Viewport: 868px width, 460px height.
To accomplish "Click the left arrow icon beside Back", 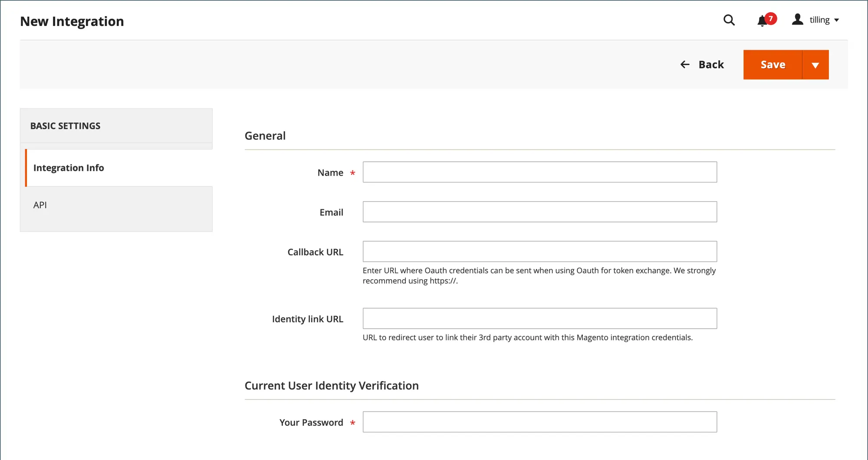I will click(685, 65).
